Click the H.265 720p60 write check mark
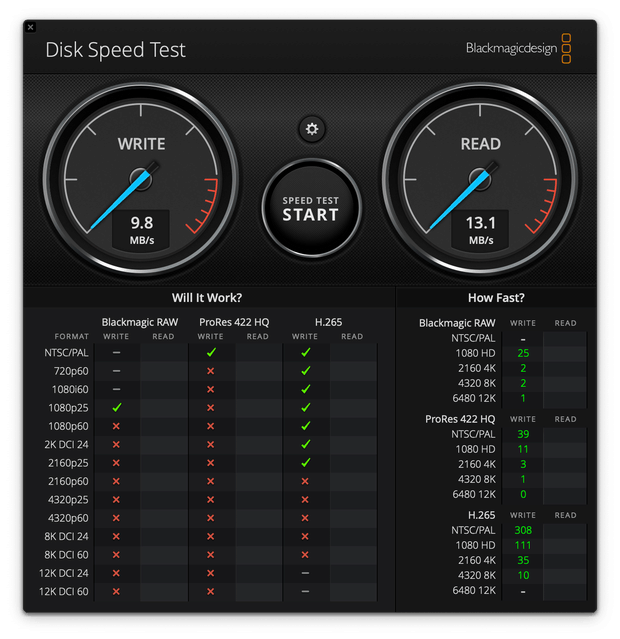This screenshot has width=620, height=639. click(x=305, y=371)
